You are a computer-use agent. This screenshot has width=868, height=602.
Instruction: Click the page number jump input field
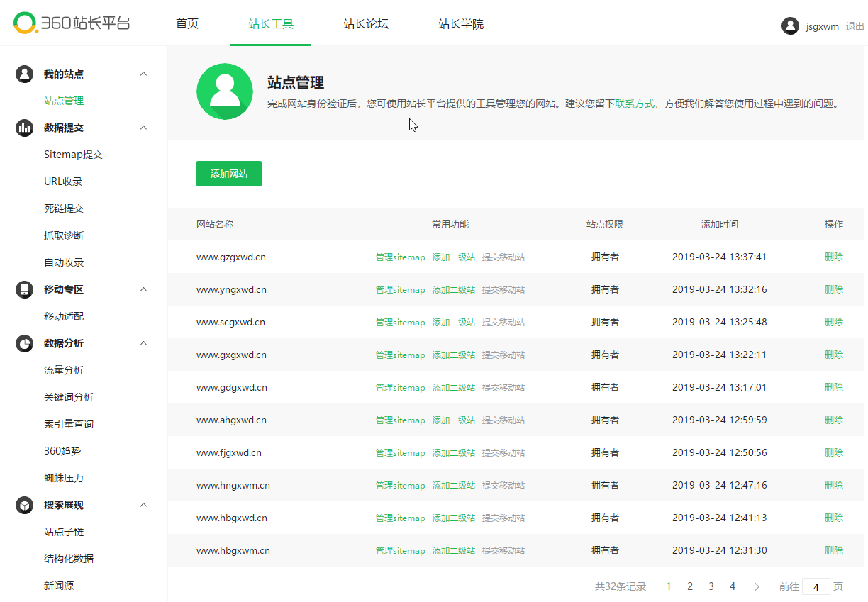tap(816, 587)
